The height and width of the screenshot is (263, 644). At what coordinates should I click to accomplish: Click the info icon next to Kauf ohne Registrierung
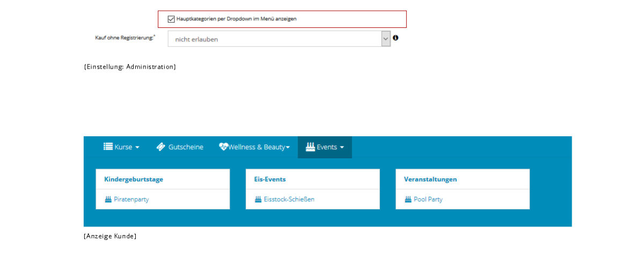click(396, 38)
